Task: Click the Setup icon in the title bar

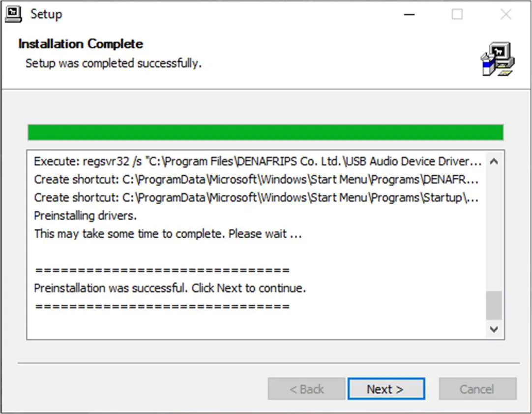Action: (x=13, y=14)
